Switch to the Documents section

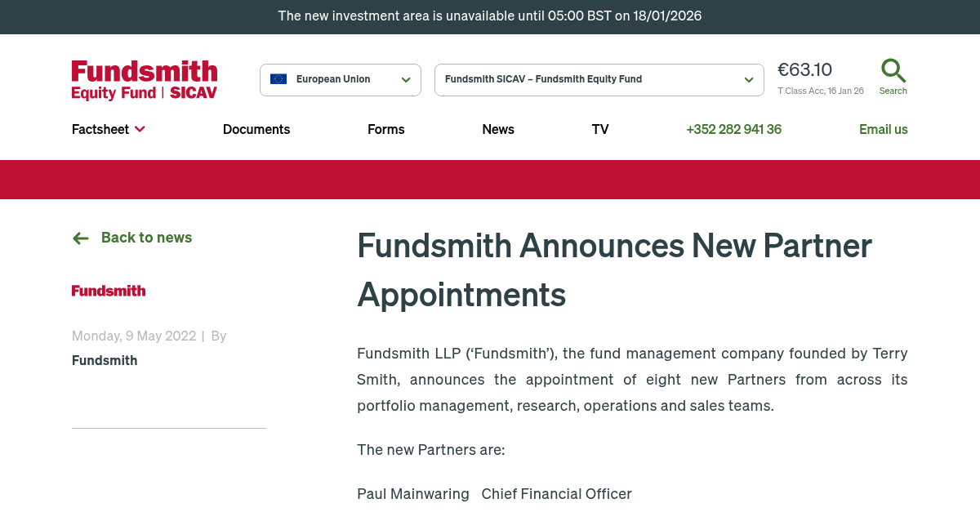coord(256,129)
